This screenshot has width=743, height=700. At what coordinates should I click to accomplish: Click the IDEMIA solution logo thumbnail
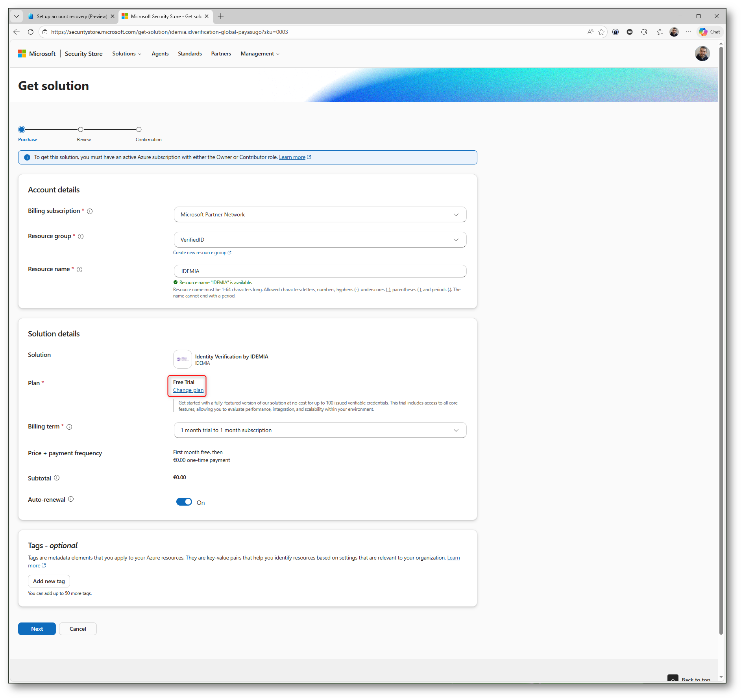click(x=183, y=359)
